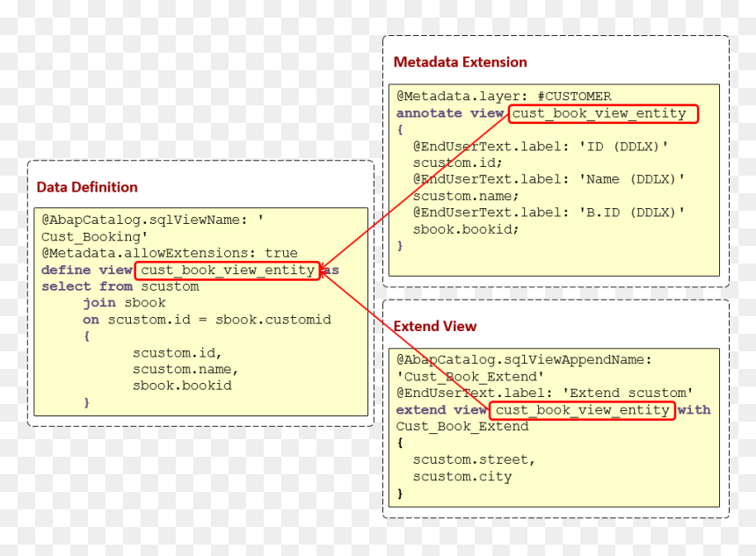Click the label line 'ID (DDLX)'
The width and height of the screenshot is (756, 556).
[x=541, y=147]
